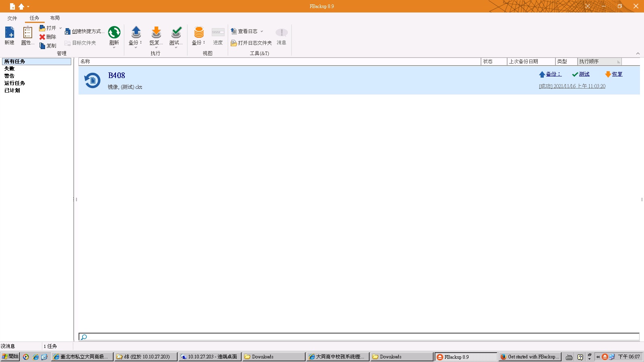Expand the 查看日志 dropdown arrow
Screen dimensions: 644x362
(262, 31)
